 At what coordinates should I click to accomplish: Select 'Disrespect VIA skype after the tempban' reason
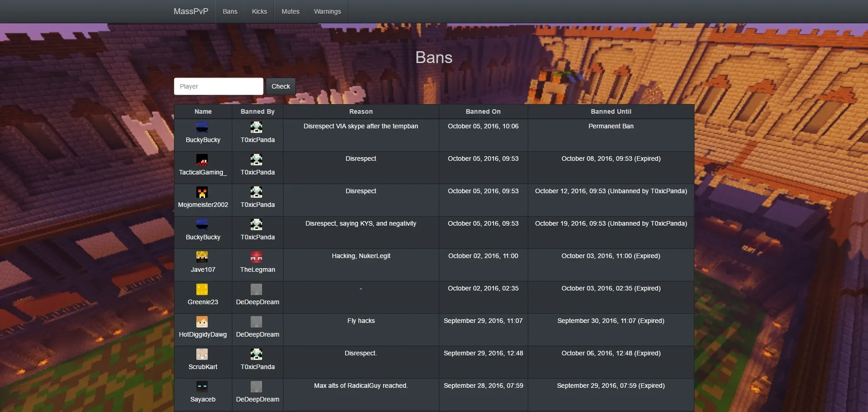361,126
